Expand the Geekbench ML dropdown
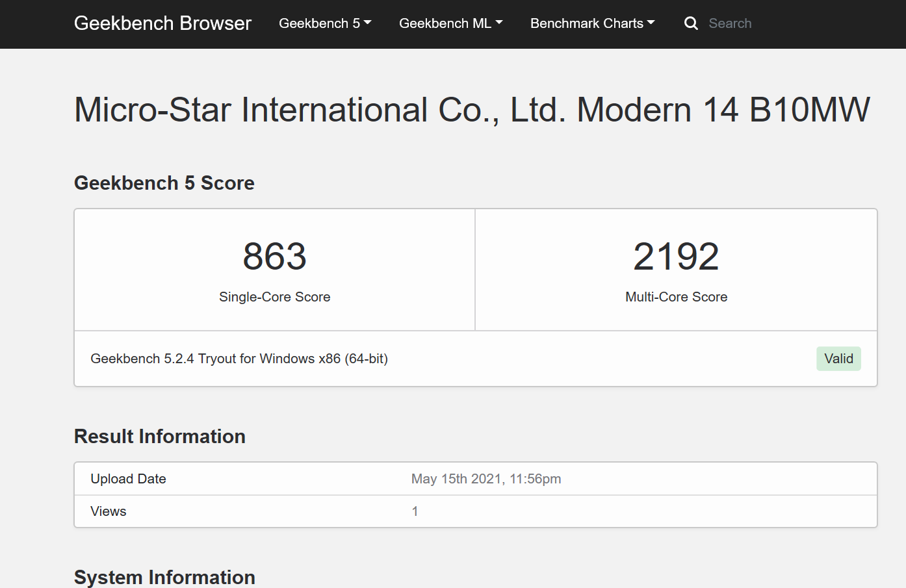 (x=451, y=23)
